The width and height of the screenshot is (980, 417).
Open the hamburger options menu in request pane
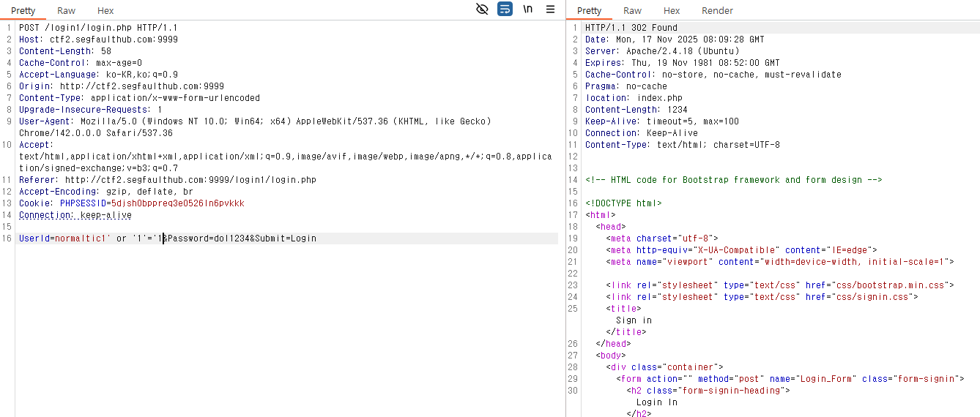(x=550, y=10)
